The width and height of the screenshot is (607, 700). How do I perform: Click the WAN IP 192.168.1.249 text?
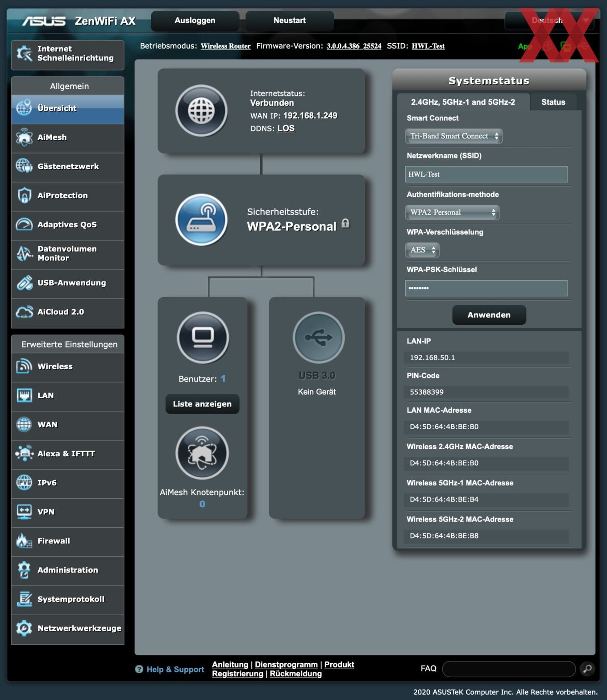310,116
